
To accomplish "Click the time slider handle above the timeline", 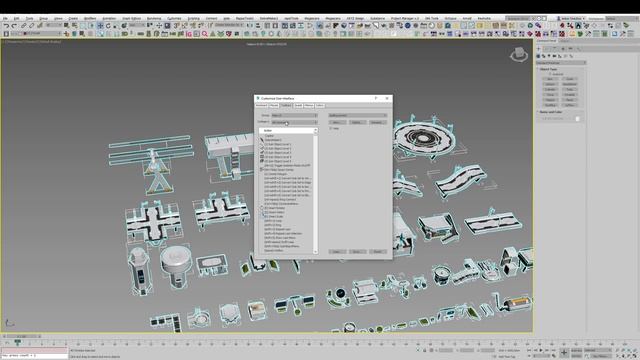I will pos(21,336).
